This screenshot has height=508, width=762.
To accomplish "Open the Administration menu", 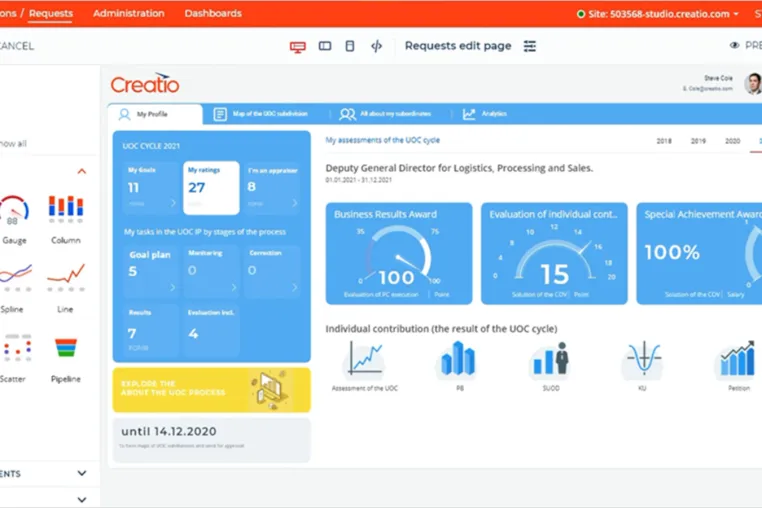I will (x=128, y=14).
